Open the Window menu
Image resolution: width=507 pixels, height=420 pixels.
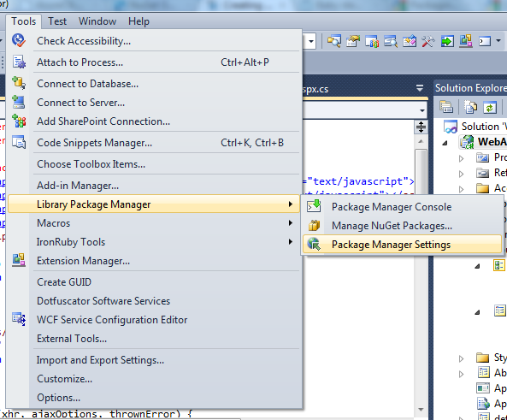pos(97,21)
